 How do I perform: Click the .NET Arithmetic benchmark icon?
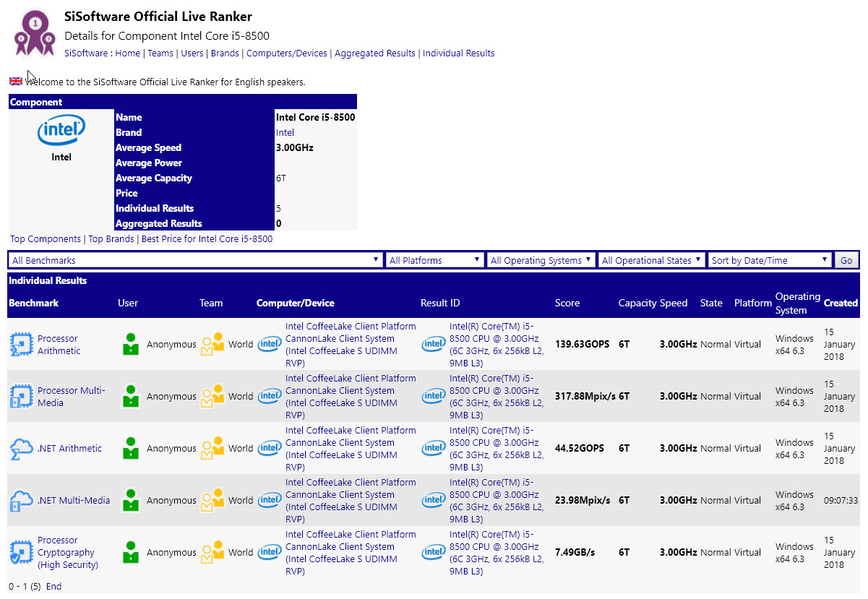(x=21, y=448)
